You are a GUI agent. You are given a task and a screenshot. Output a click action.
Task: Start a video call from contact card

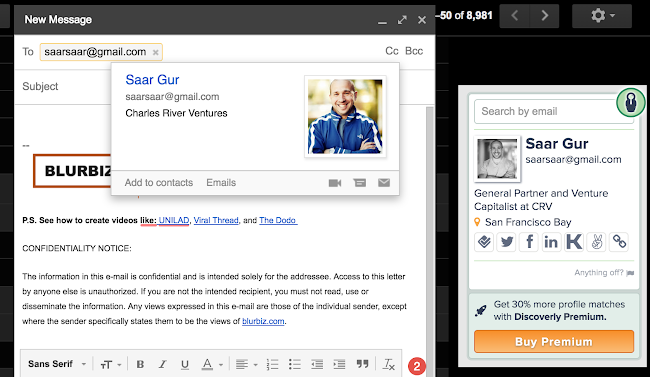pyautogui.click(x=335, y=183)
